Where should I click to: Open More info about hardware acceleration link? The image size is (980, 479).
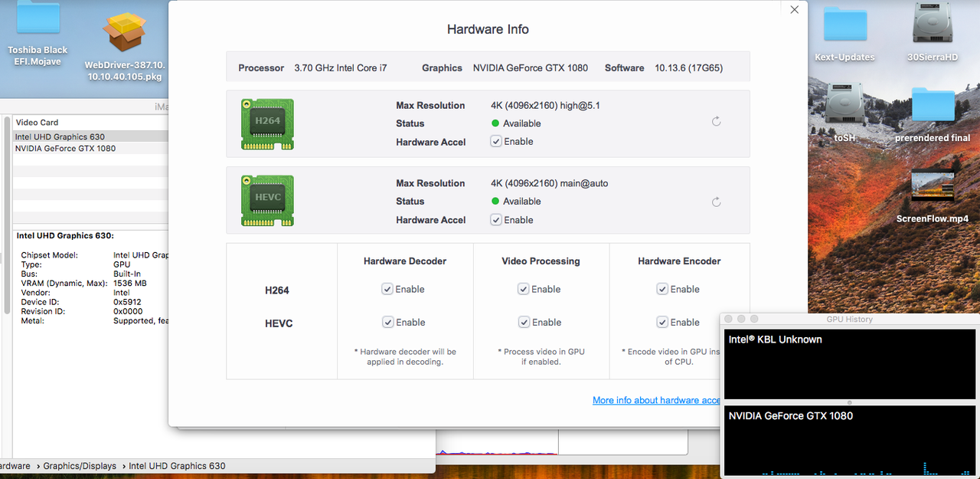coord(657,400)
